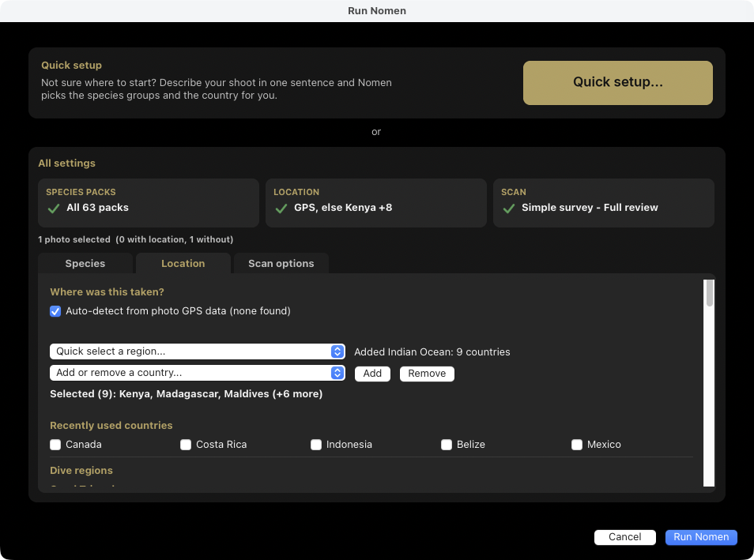Screen dimensions: 754x560
Task: Click the Add country button
Action: click(x=372, y=374)
